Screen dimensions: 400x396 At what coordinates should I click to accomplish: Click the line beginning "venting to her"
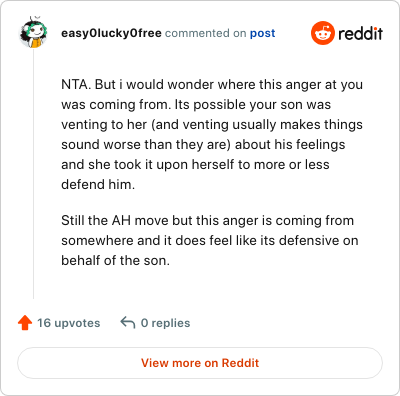212,125
